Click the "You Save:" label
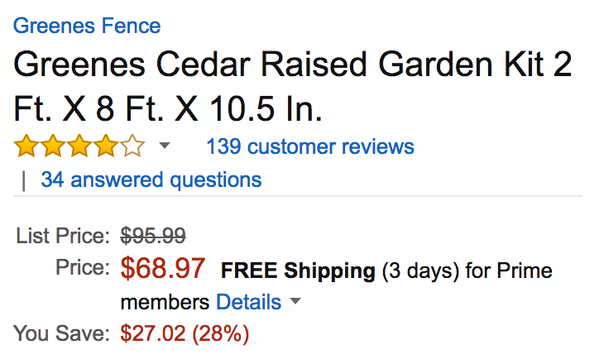Screen dimensions: 604x364 coord(62,334)
